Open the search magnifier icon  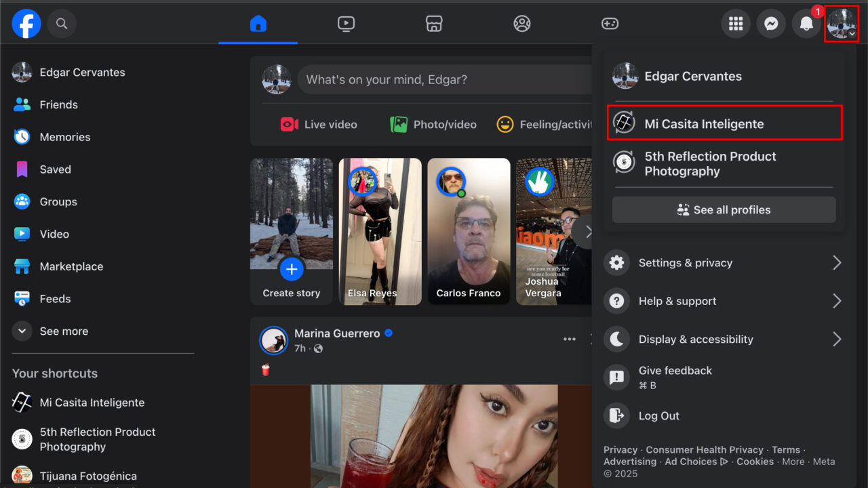[x=62, y=23]
